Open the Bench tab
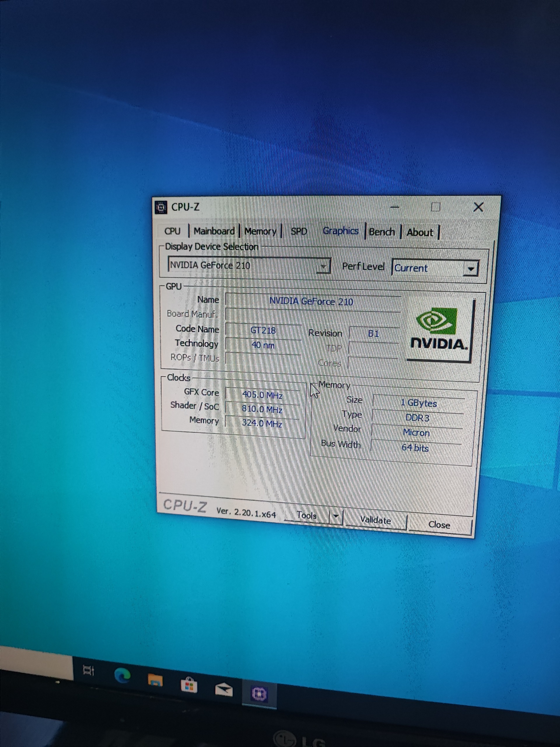This screenshot has height=747, width=560. point(382,232)
